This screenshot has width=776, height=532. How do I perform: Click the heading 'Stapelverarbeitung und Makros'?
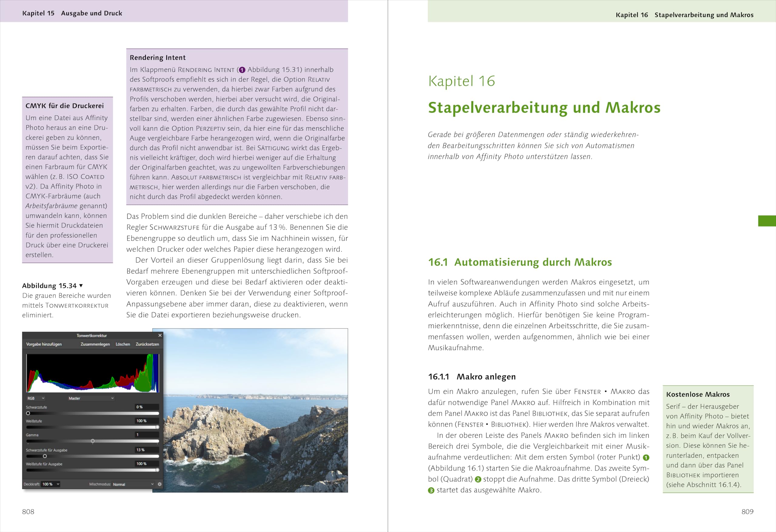coord(544,108)
